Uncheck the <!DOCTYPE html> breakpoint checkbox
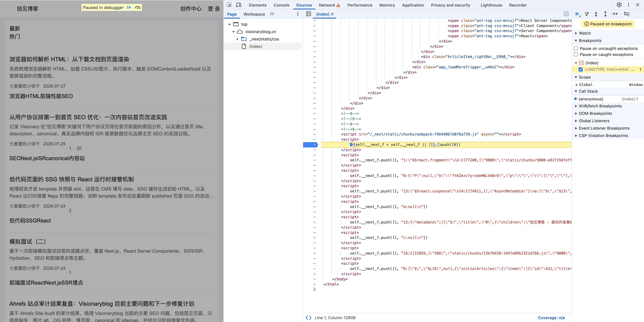Image resolution: width=644 pixels, height=322 pixels. tap(580, 70)
